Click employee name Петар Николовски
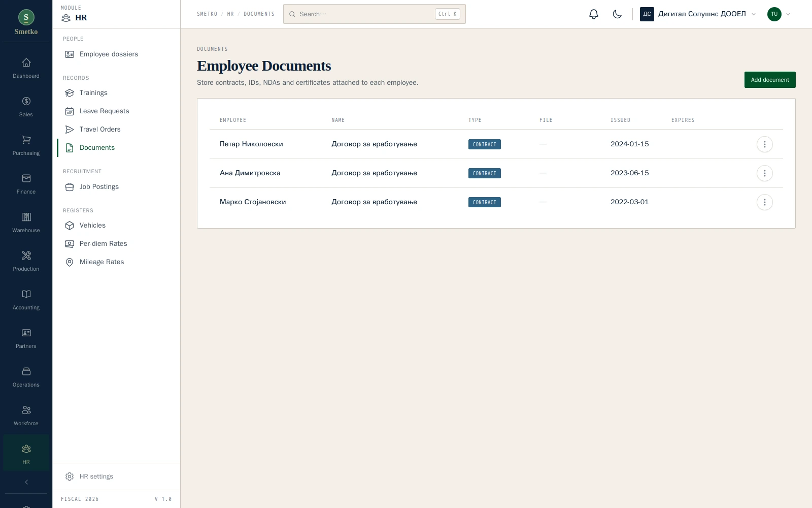The width and height of the screenshot is (812, 508). 251,144
